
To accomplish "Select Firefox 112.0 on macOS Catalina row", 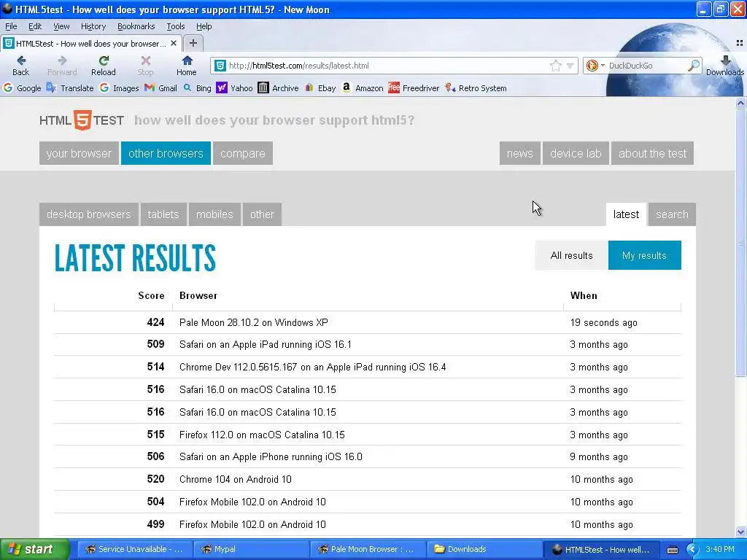I will click(368, 435).
